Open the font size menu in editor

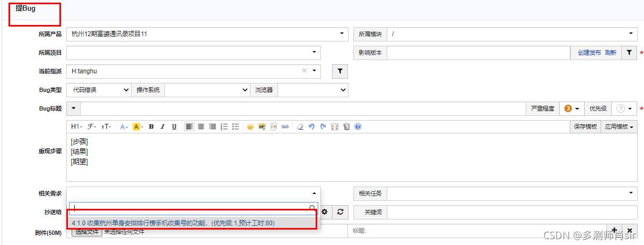tap(106, 126)
